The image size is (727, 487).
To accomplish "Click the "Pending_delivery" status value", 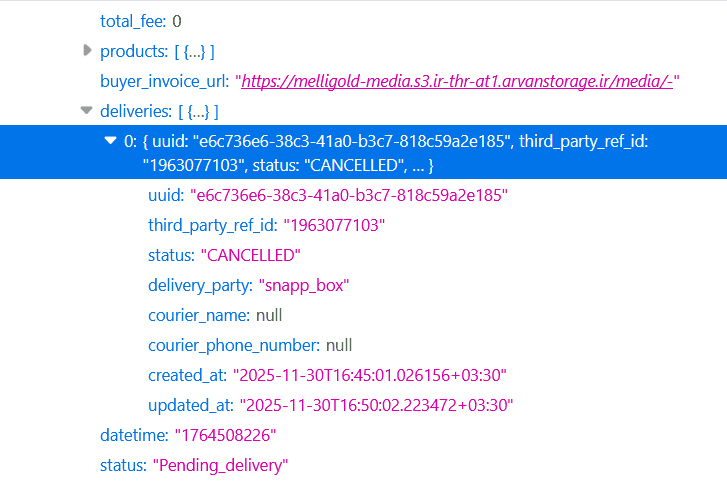I will pos(220,465).
